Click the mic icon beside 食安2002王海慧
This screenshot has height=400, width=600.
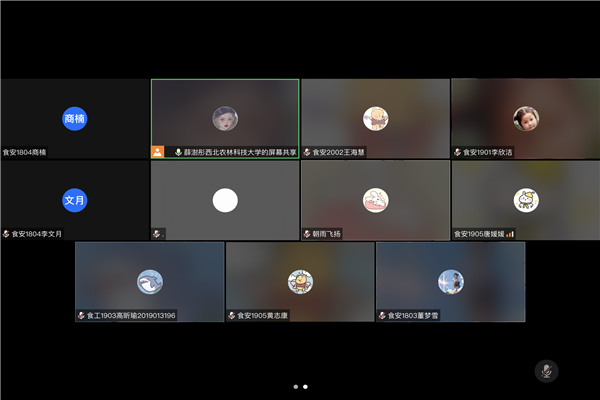(308, 152)
